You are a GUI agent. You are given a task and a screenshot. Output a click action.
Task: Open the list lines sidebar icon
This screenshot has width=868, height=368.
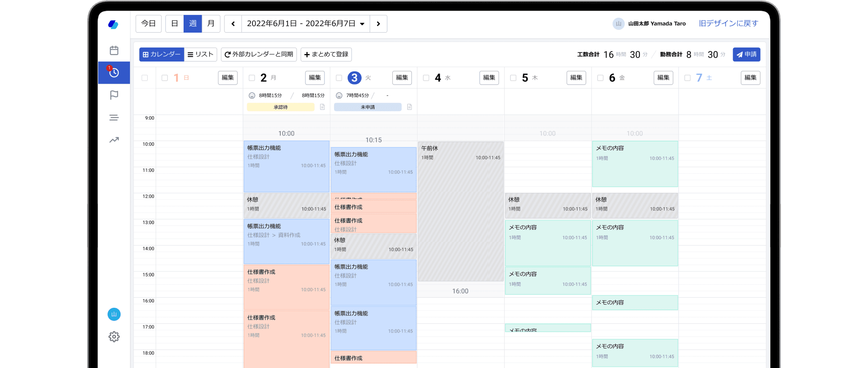[x=114, y=118]
